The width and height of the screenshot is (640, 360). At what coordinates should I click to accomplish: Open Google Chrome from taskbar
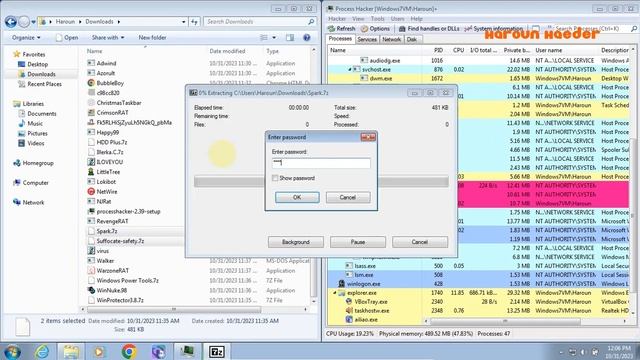(129, 351)
